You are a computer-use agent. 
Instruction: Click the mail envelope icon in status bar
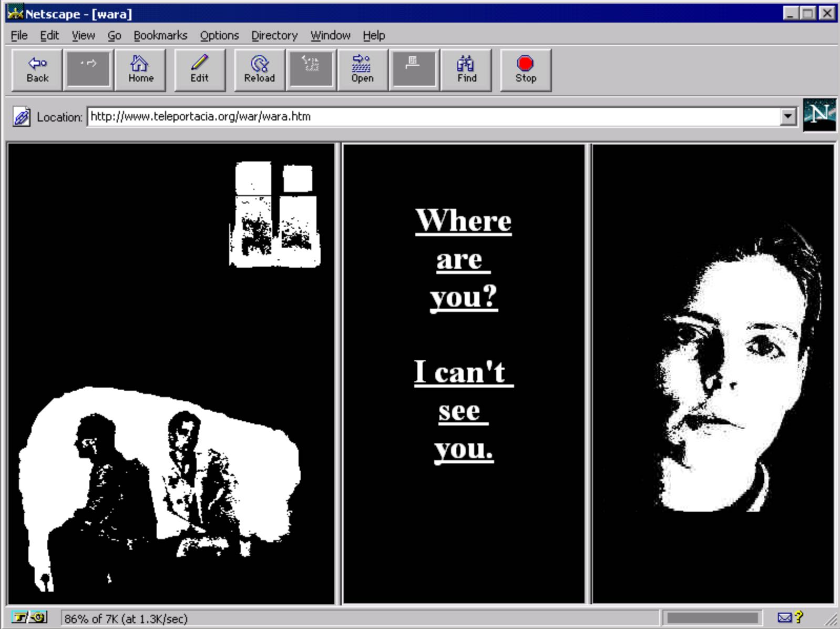784,617
